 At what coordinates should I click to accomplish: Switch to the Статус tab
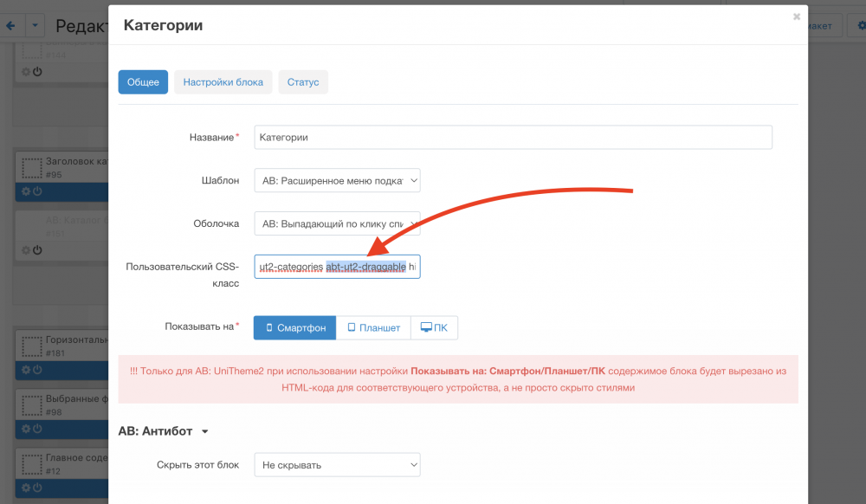[x=303, y=82]
